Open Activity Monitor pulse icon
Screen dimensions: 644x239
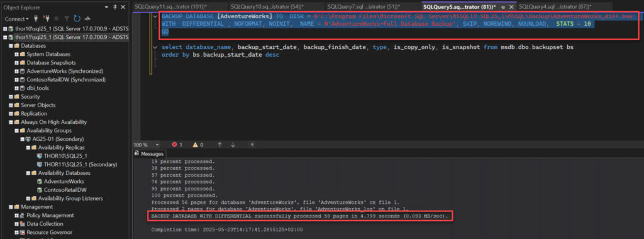pyautogui.click(x=87, y=19)
